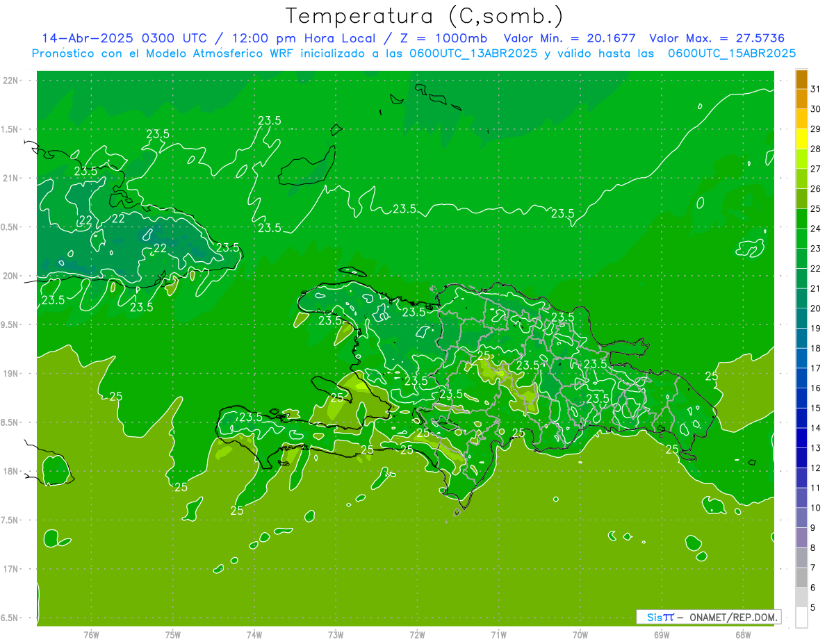This screenshot has height=644, width=834.
Task: Click the '73W' longitude axis label
Action: pyautogui.click(x=336, y=635)
